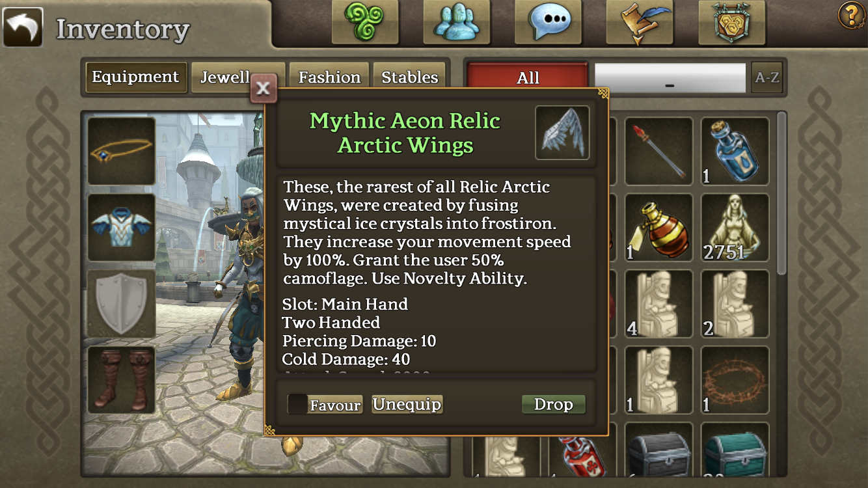Switch to the Stables tab

(410, 77)
